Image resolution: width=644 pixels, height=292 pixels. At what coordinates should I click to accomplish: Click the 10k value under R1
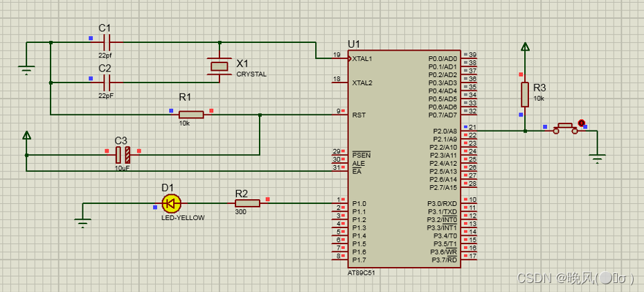pyautogui.click(x=184, y=123)
